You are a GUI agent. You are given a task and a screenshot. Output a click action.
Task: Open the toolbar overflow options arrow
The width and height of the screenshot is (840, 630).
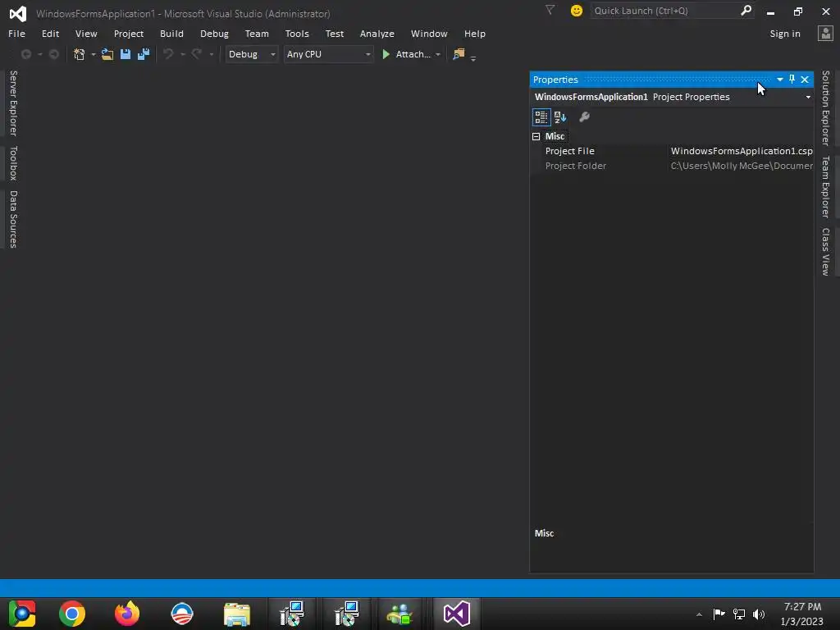(x=473, y=58)
